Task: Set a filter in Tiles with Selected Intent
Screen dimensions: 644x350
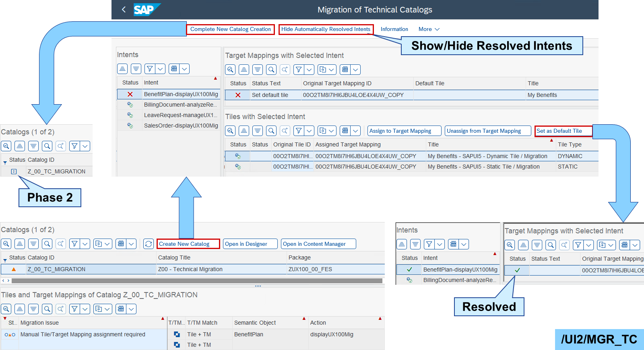Action: tap(299, 131)
